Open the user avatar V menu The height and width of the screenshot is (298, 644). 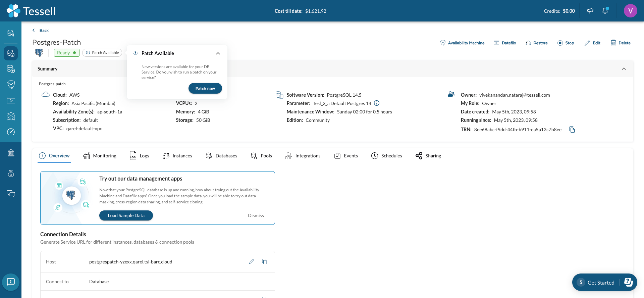pyautogui.click(x=630, y=11)
